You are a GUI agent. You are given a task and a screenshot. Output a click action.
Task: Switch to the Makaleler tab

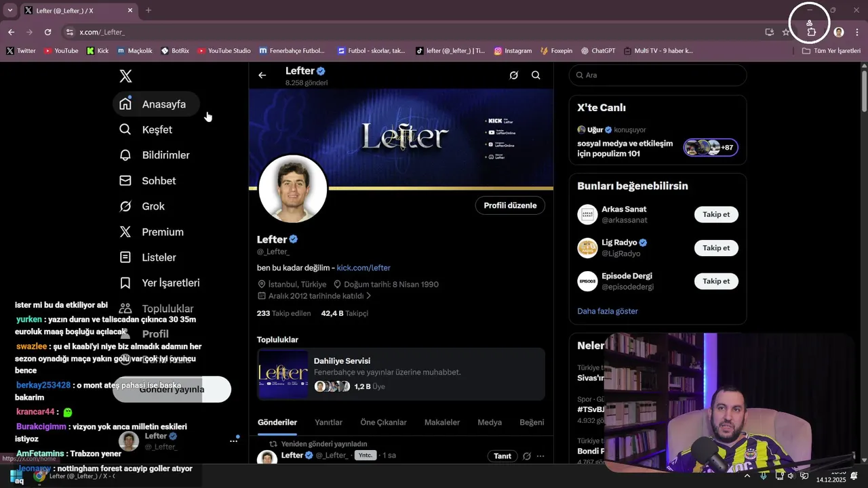coord(442,422)
